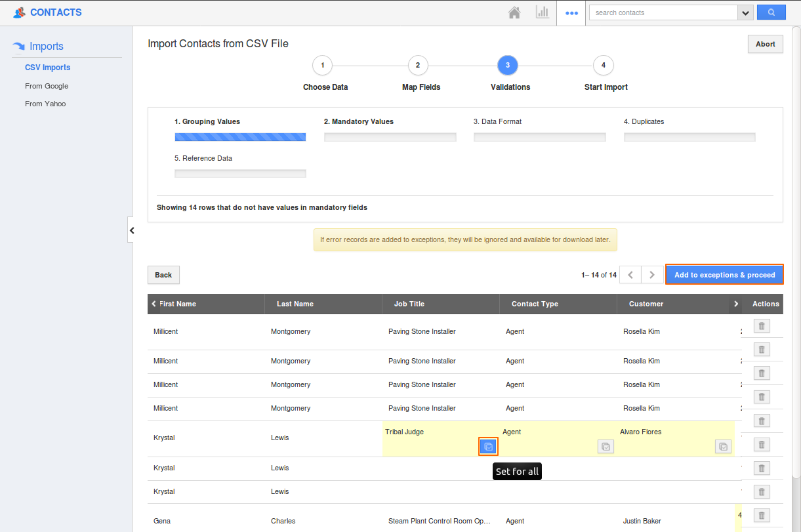Click the copy icon in Krystal's Agent cell

(x=606, y=447)
